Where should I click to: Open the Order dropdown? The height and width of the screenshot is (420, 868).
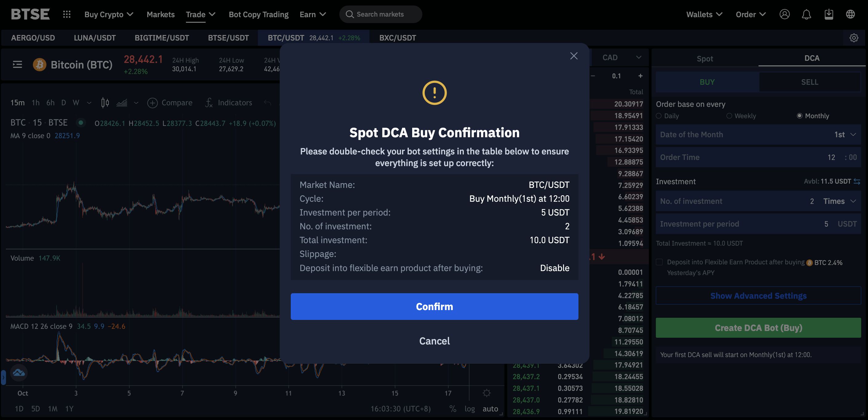[751, 14]
